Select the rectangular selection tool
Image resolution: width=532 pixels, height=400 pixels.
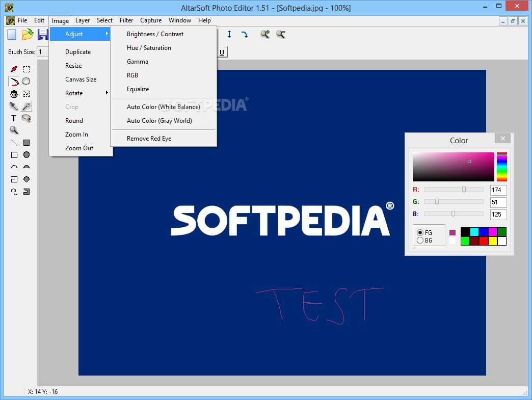click(x=26, y=69)
